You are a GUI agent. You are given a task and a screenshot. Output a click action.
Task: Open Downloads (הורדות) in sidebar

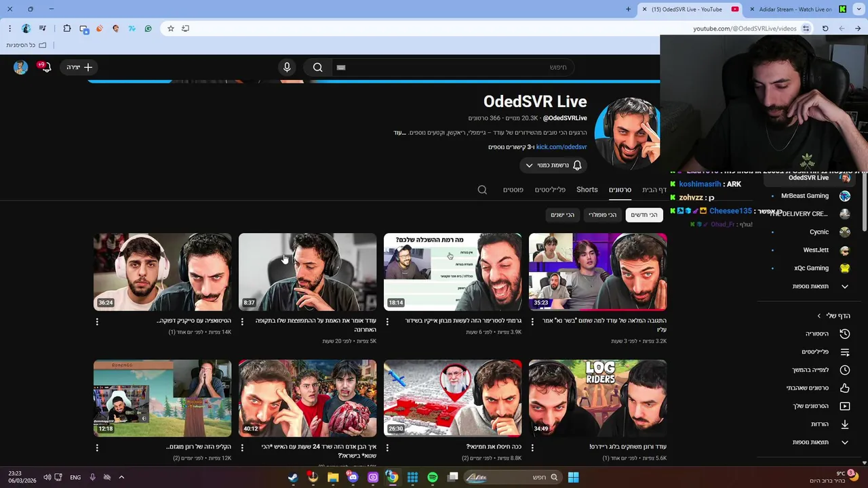point(810,424)
